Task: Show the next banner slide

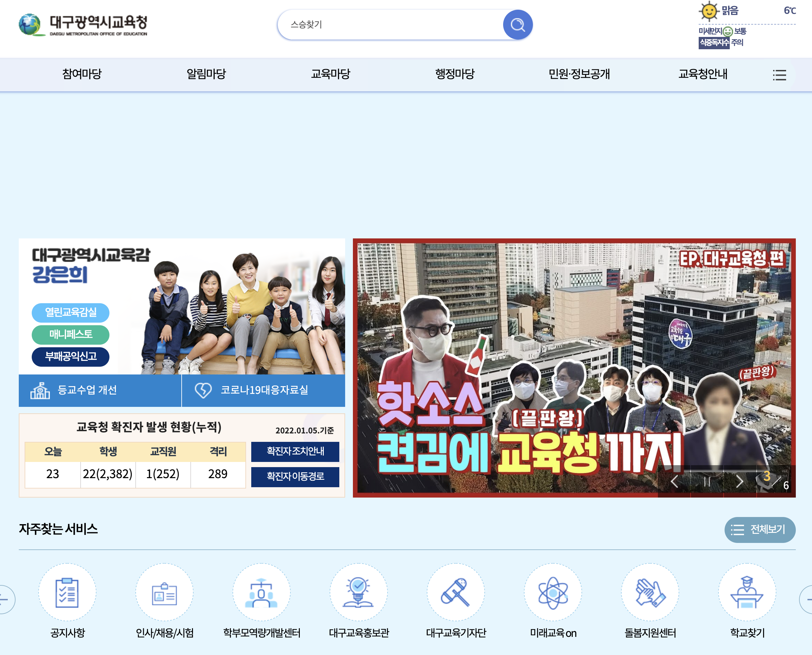Action: tap(739, 481)
